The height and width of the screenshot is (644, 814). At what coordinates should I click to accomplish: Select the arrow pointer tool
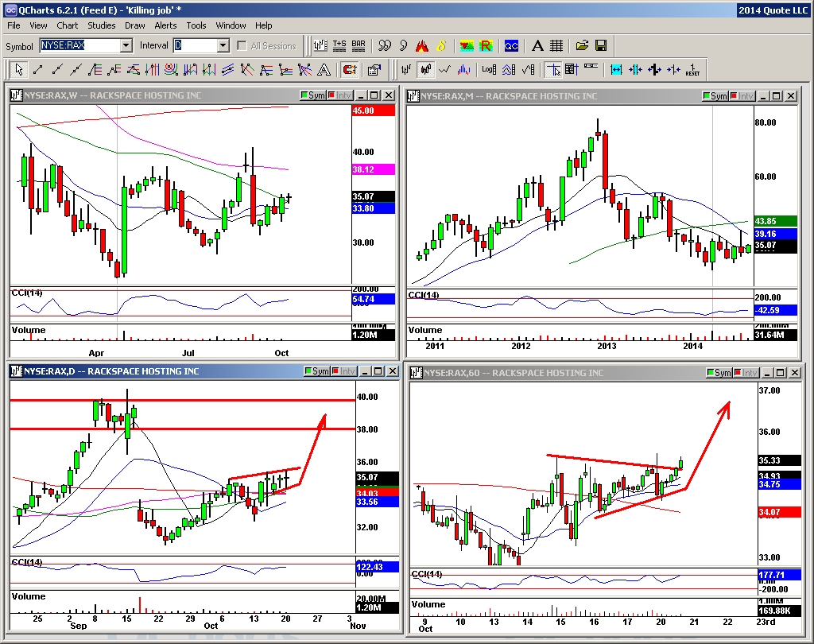click(19, 69)
